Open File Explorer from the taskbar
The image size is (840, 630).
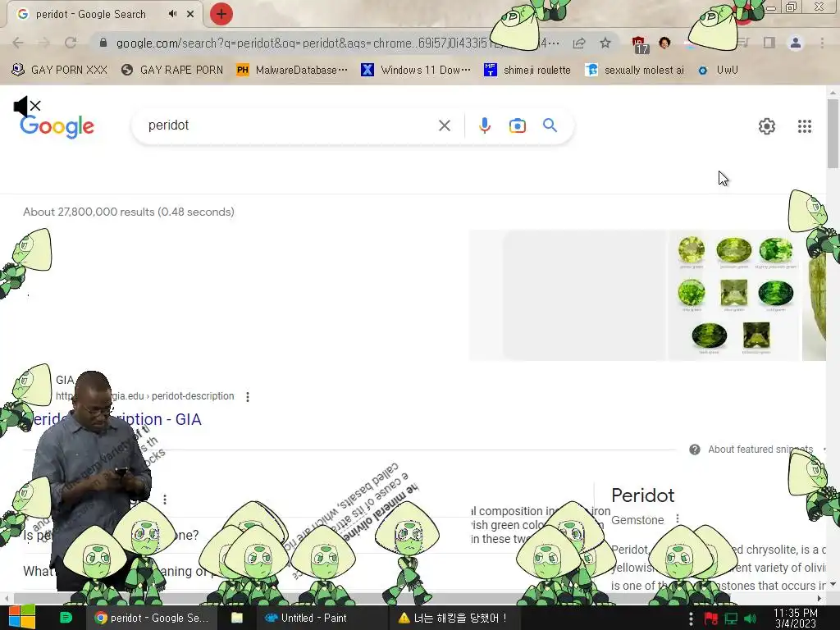pyautogui.click(x=237, y=618)
